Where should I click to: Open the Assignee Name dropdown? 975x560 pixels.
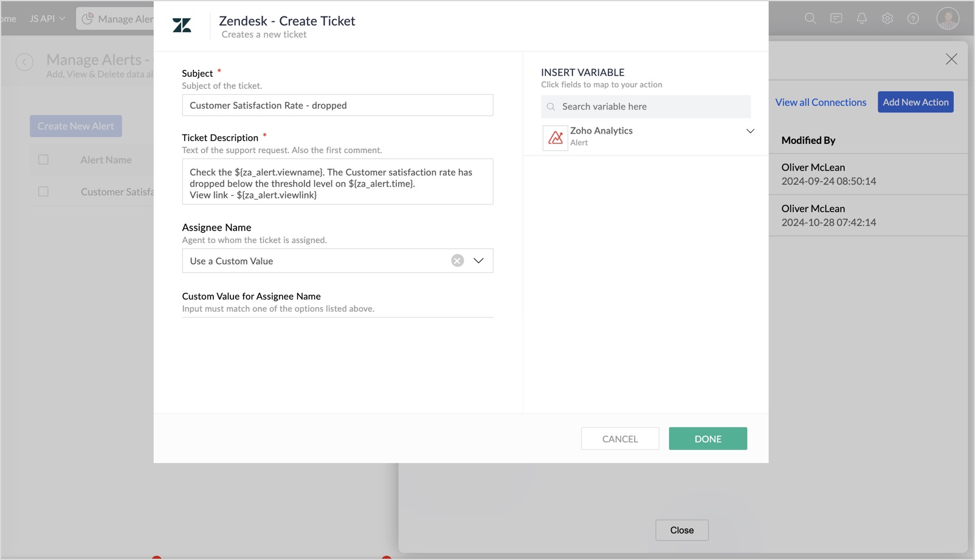[x=478, y=261]
